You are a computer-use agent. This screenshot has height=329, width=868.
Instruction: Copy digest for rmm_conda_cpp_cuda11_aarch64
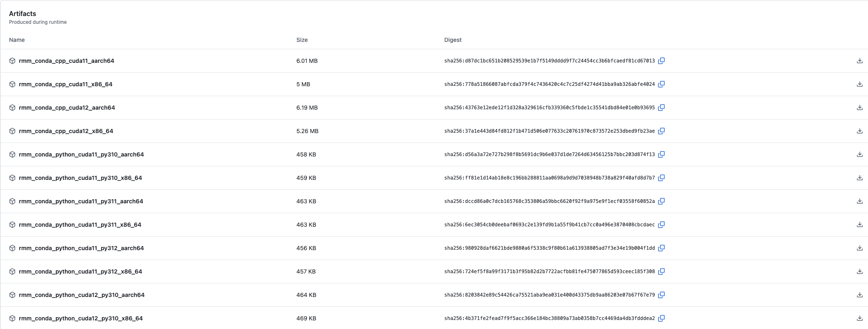click(x=661, y=61)
